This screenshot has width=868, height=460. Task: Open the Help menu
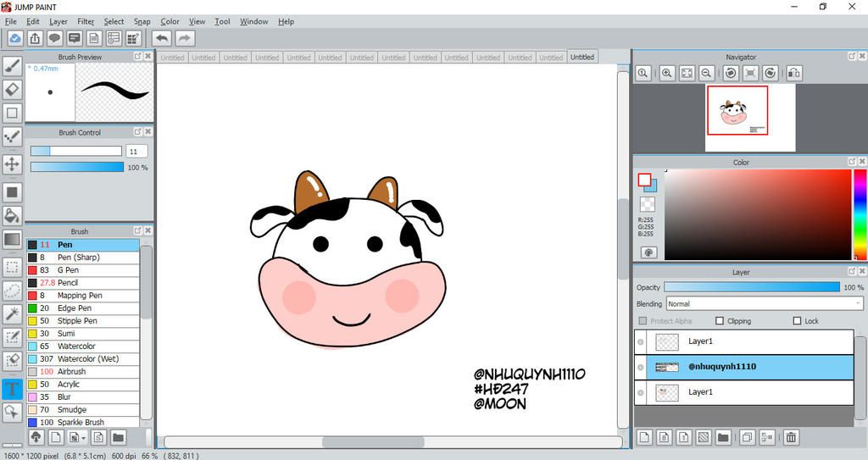point(287,21)
